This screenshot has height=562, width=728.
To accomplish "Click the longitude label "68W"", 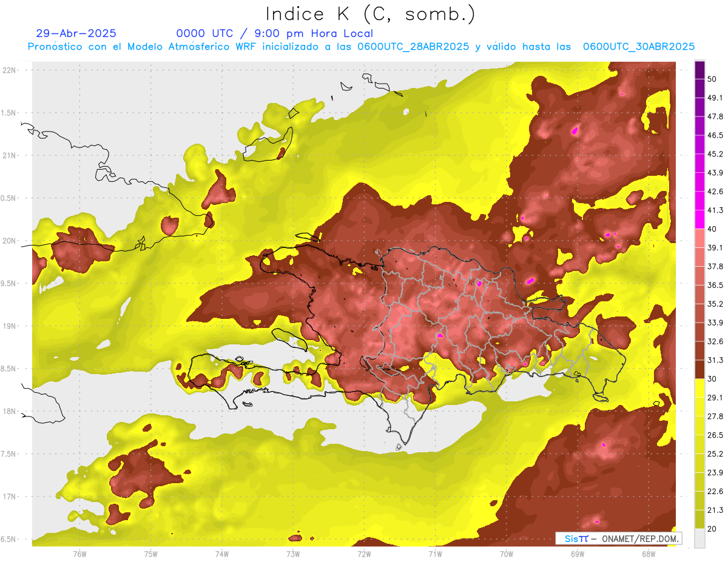I will click(648, 554).
